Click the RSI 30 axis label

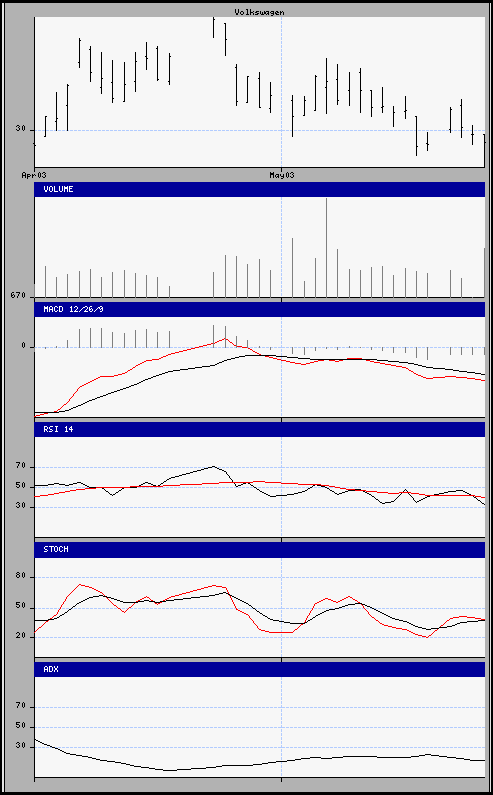[21, 506]
